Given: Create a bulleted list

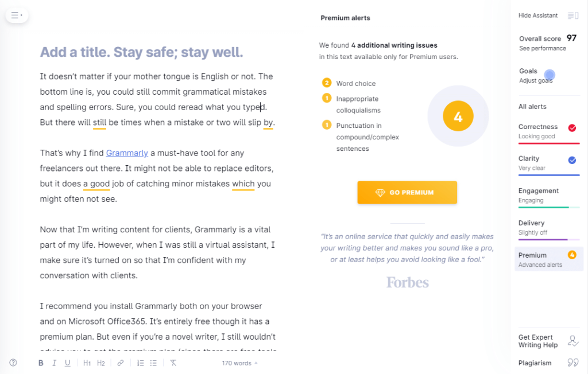Looking at the screenshot, I should click(153, 363).
